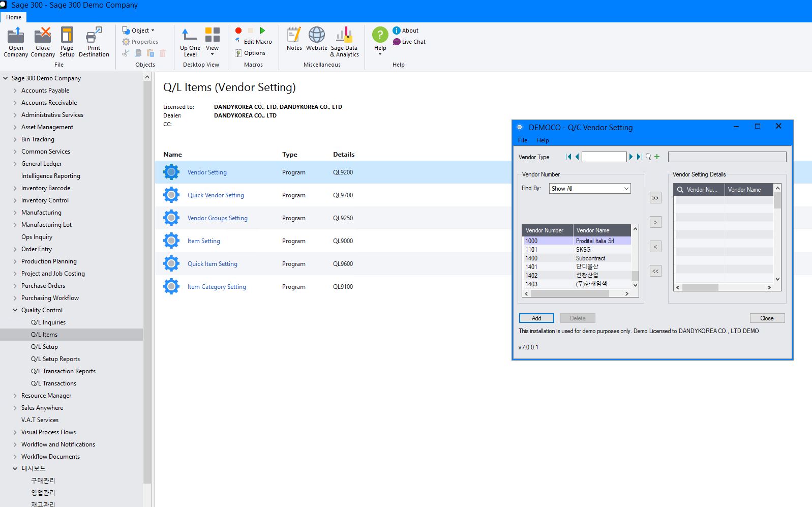Select vendor 1101 SKSG row
812x507 pixels.
pyautogui.click(x=577, y=250)
